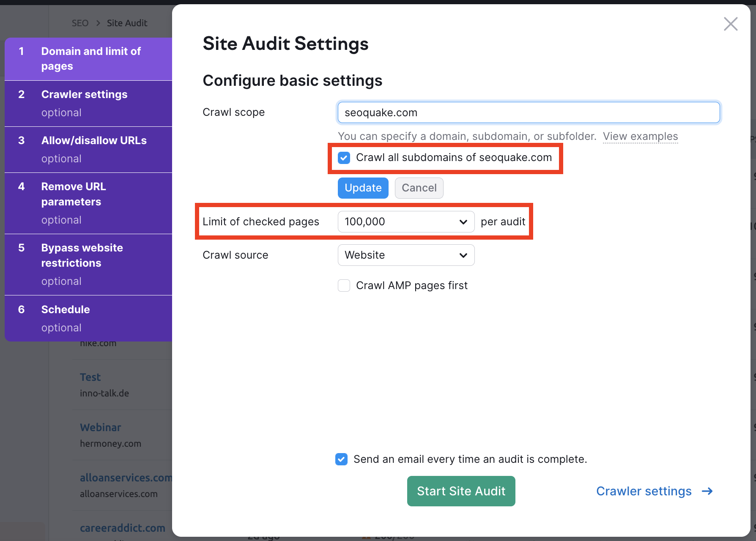Click the Cancel button
756x541 pixels.
[x=419, y=188]
